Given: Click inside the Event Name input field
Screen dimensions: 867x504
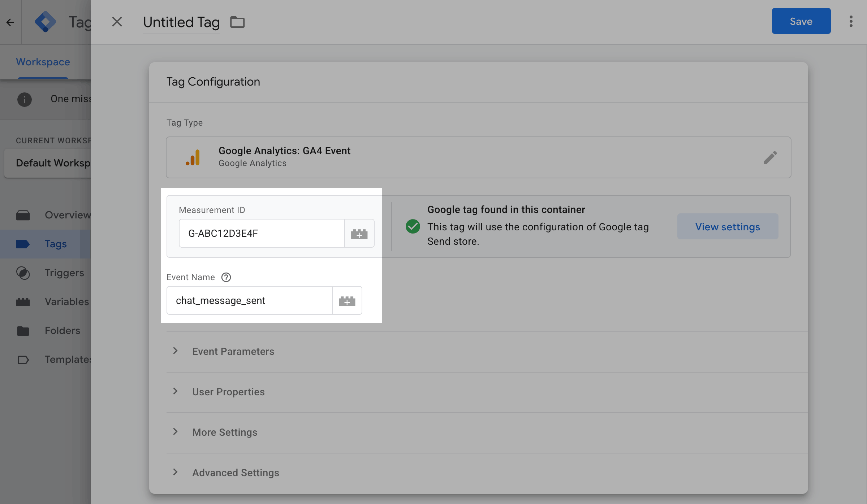Looking at the screenshot, I should click(x=249, y=301).
